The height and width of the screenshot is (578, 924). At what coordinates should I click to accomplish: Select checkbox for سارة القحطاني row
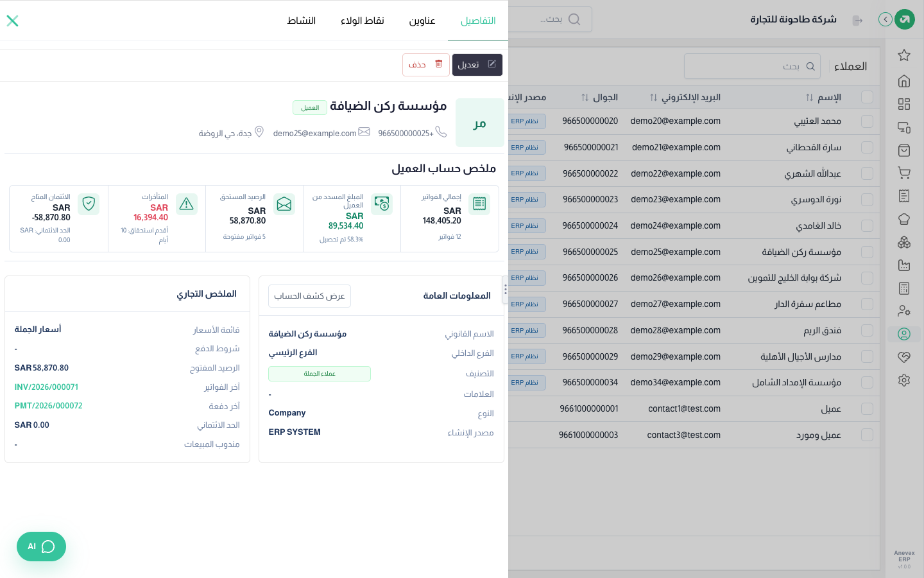pos(868,147)
